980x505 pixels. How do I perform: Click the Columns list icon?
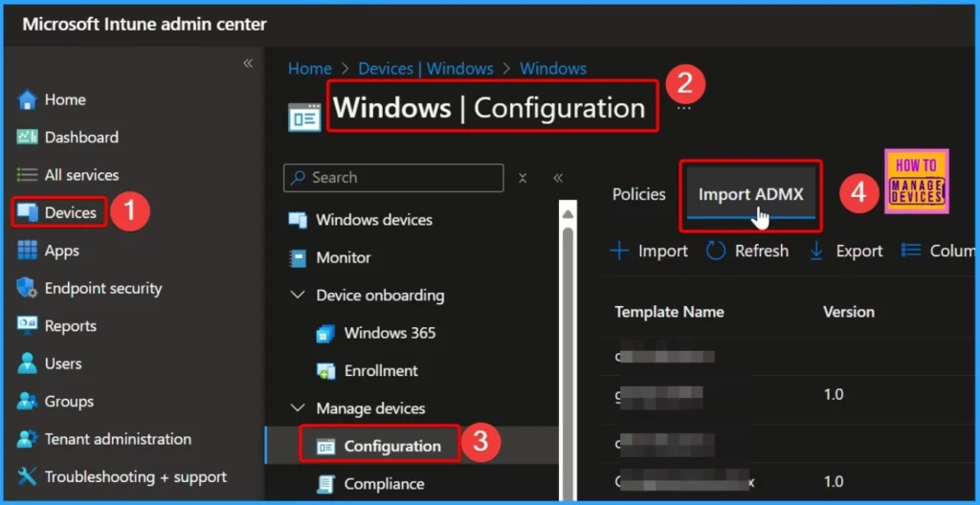(911, 251)
